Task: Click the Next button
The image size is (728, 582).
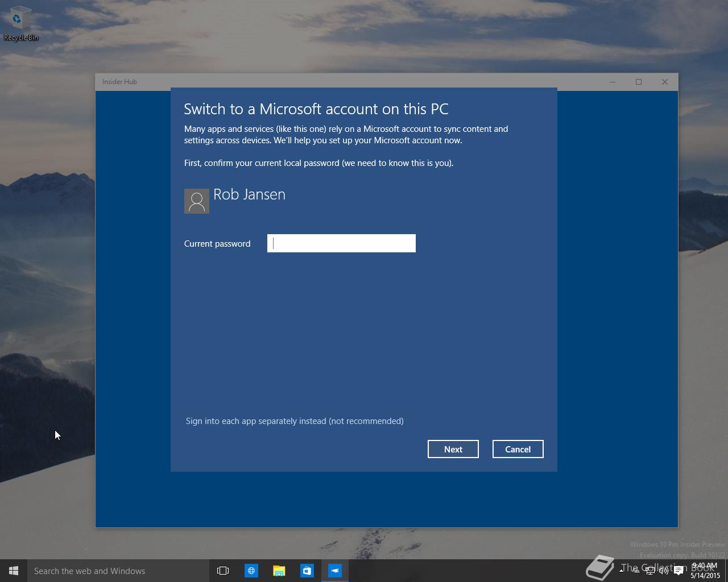Action: (453, 449)
